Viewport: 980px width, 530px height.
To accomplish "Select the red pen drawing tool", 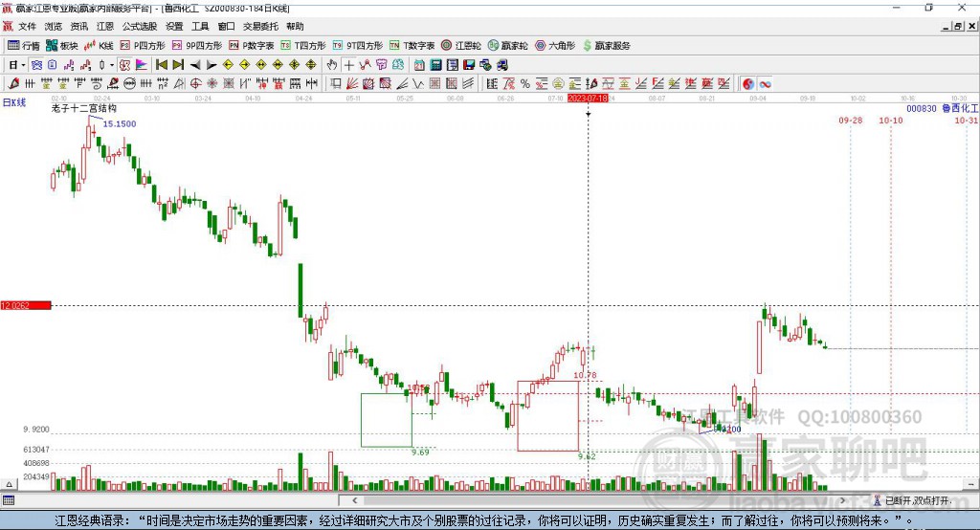I will [x=13, y=84].
